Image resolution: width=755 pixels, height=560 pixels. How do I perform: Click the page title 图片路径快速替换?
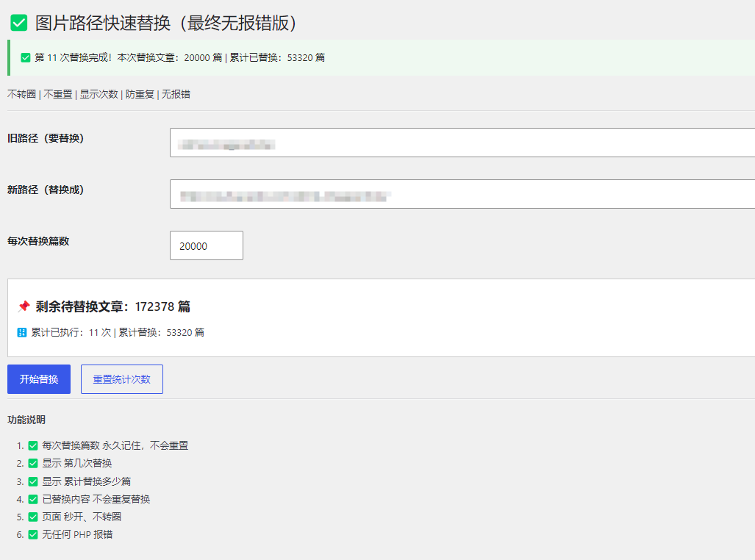[103, 23]
